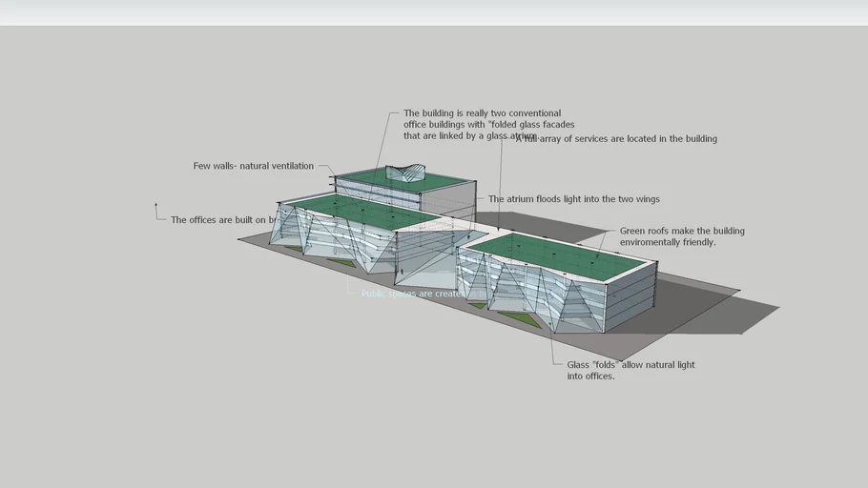Click the 'Few walls- natural ventilation' annotation
This screenshot has height=488, width=868.
(x=253, y=166)
